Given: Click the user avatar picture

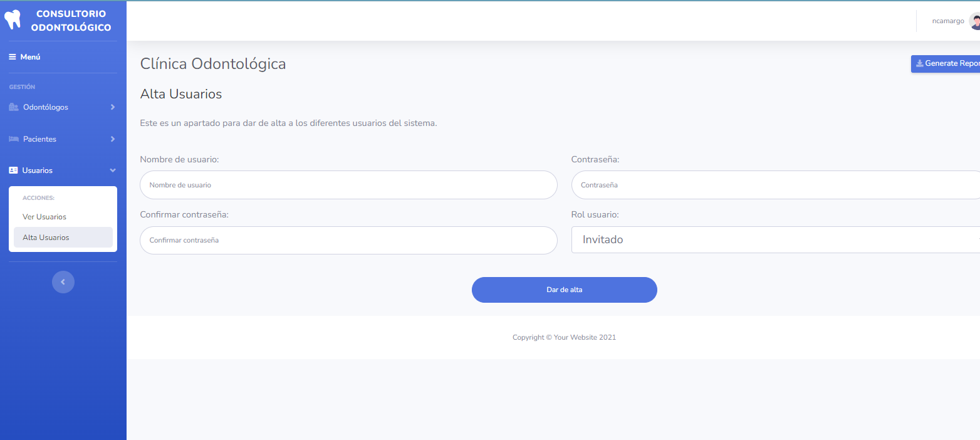Looking at the screenshot, I should pos(974,21).
